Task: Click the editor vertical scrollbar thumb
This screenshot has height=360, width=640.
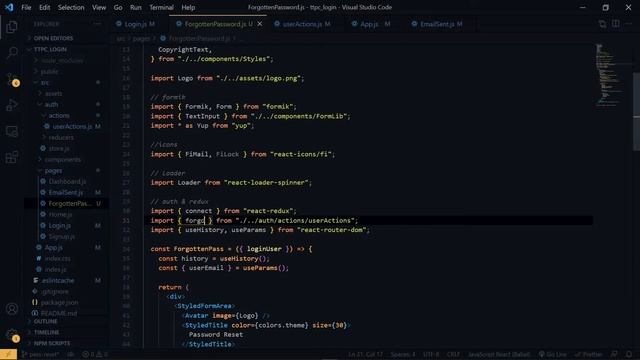Action: coord(636,111)
